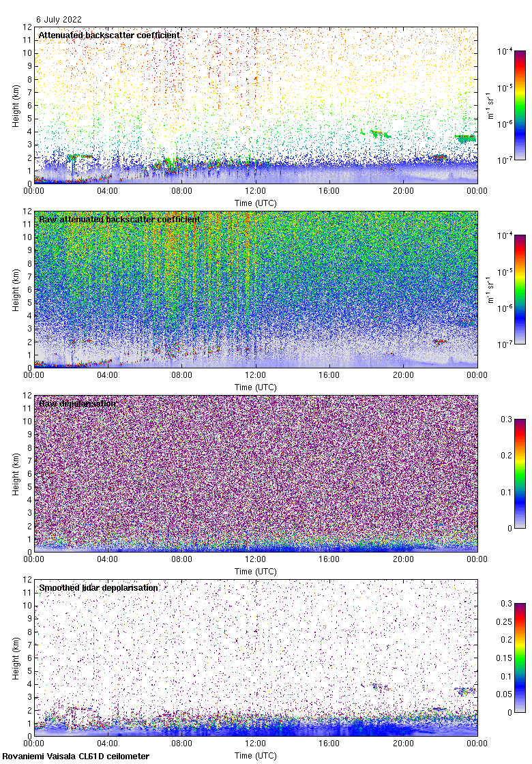Click 'Time (UTC)' under the raw depolarisation plot
The height and width of the screenshot is (764, 532).
(255, 572)
